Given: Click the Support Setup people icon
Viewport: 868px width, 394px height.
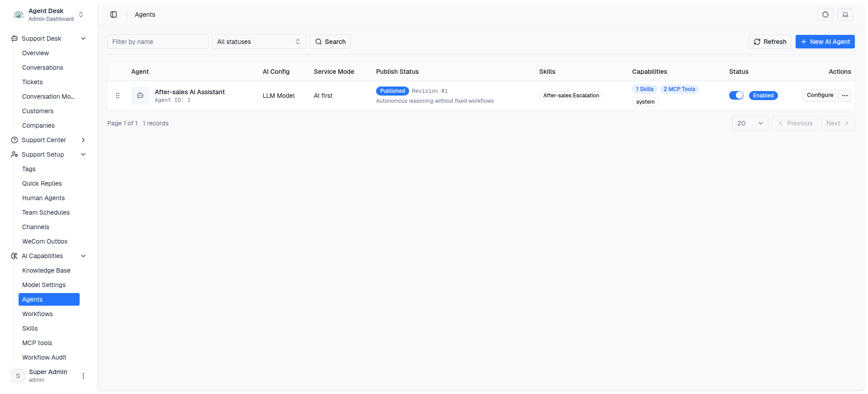Looking at the screenshot, I should click(14, 154).
